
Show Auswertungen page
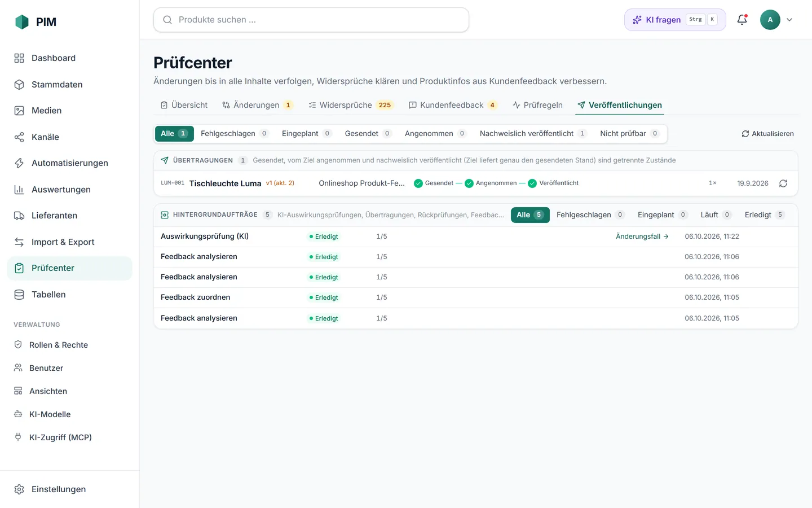(x=69, y=190)
